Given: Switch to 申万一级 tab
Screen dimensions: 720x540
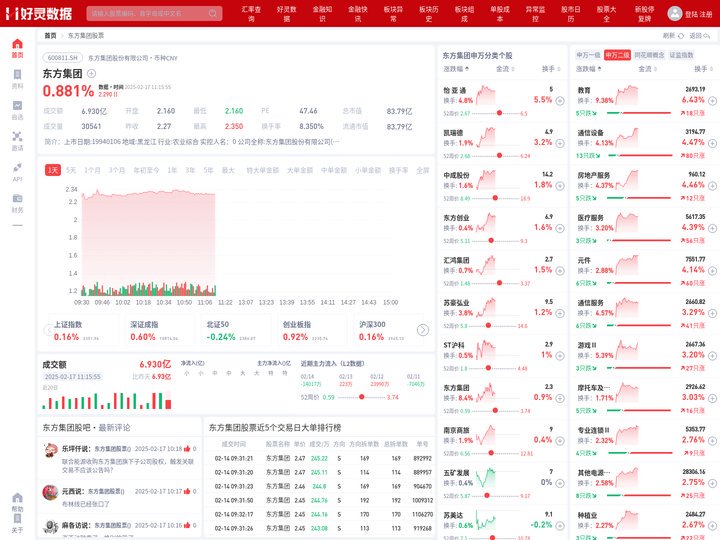Looking at the screenshot, I should tap(588, 55).
